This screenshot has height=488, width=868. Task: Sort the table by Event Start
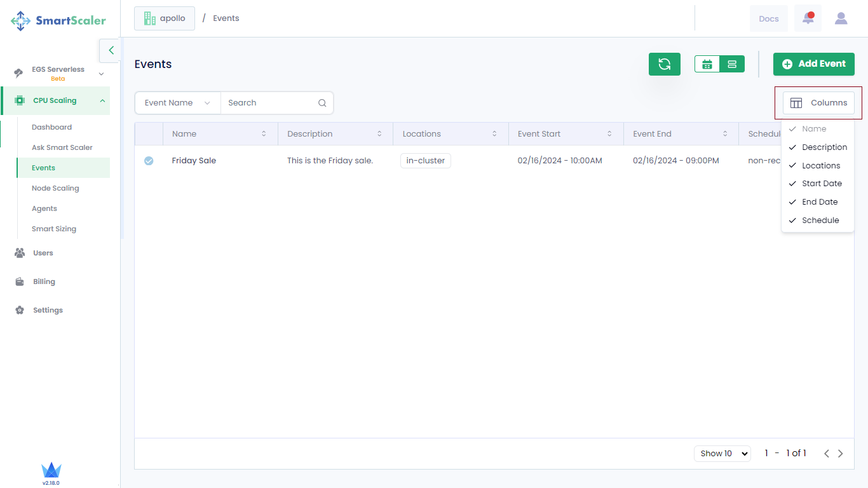[x=609, y=134]
